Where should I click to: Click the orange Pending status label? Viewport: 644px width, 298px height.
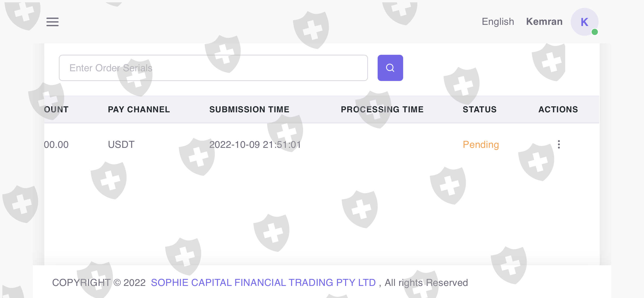481,145
